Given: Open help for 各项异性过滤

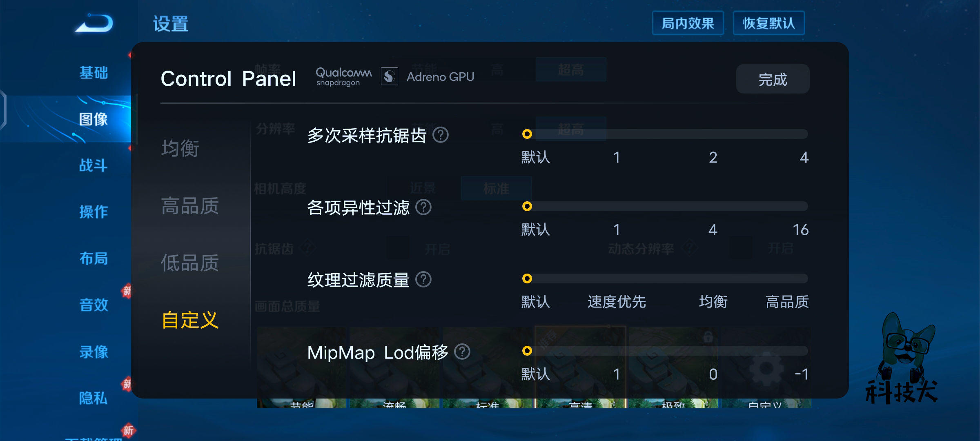Looking at the screenshot, I should coord(423,207).
